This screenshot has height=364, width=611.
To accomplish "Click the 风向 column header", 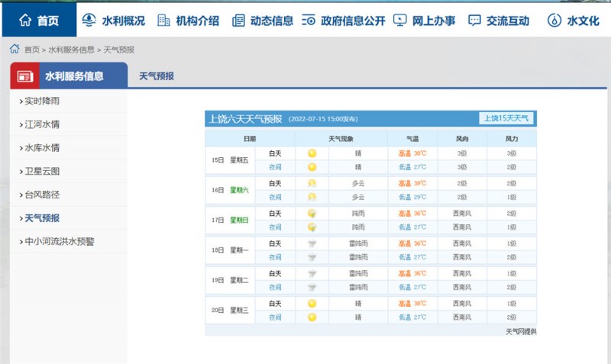I will click(462, 139).
